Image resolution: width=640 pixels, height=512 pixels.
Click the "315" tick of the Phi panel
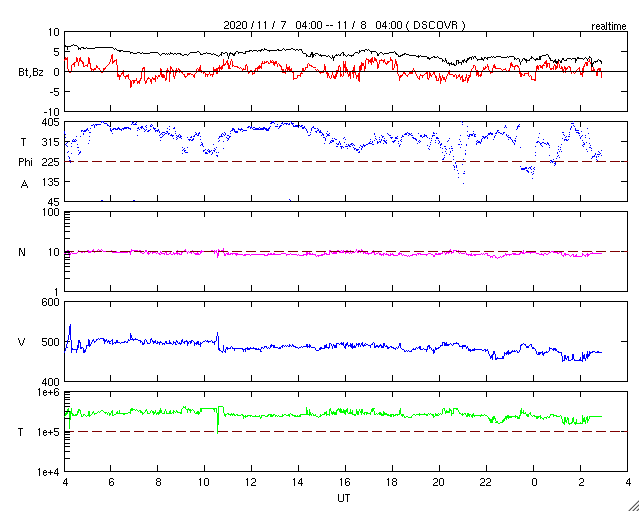[x=51, y=142]
